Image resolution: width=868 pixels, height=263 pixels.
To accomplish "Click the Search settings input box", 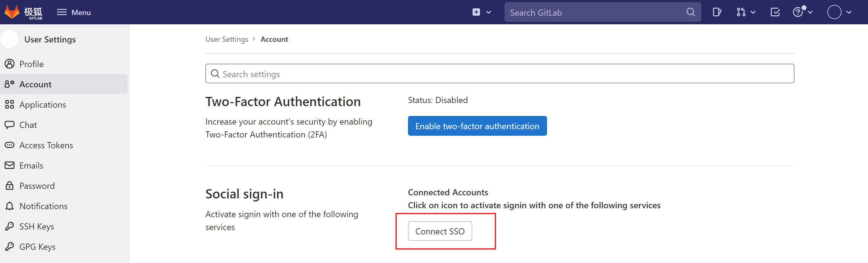I will click(x=499, y=74).
